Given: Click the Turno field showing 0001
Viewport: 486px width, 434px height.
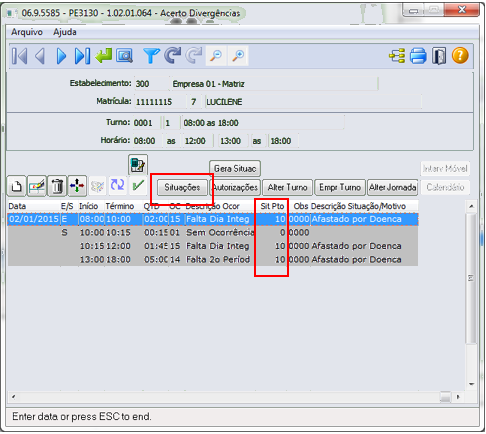Looking at the screenshot, I should 147,123.
